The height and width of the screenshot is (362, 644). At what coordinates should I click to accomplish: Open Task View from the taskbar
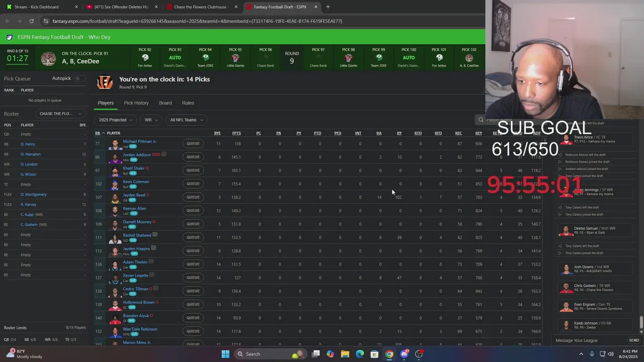(315, 354)
